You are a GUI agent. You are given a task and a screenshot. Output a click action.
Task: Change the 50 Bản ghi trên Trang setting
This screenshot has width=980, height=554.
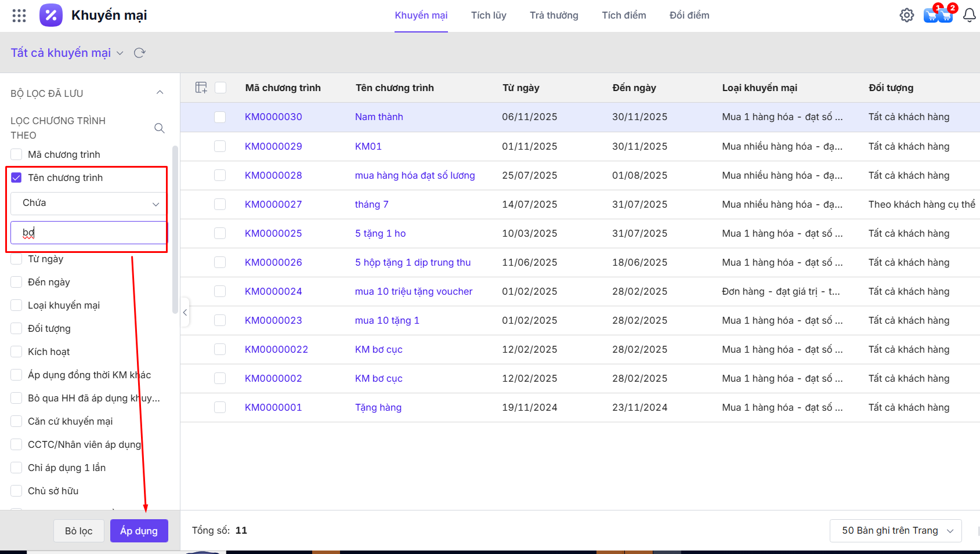point(896,531)
